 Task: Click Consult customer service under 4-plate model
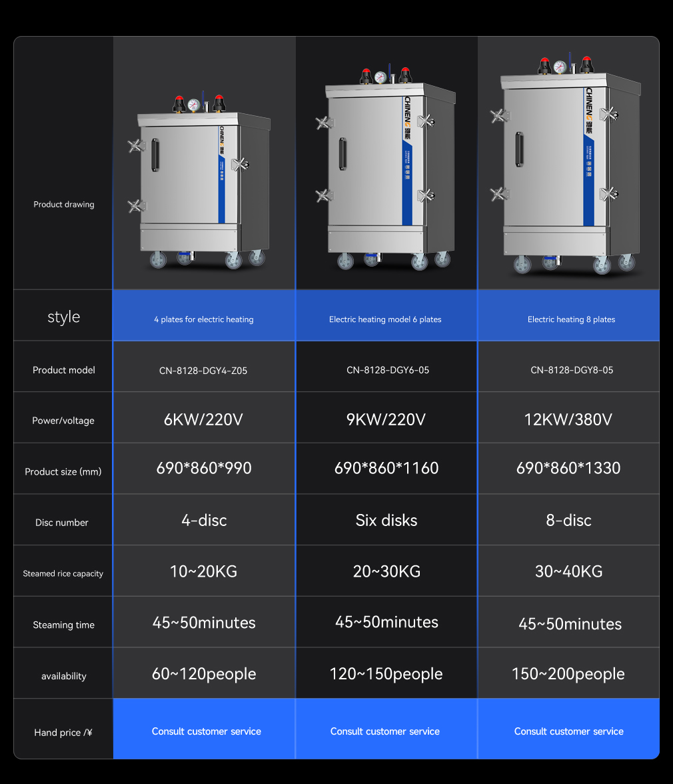(206, 731)
